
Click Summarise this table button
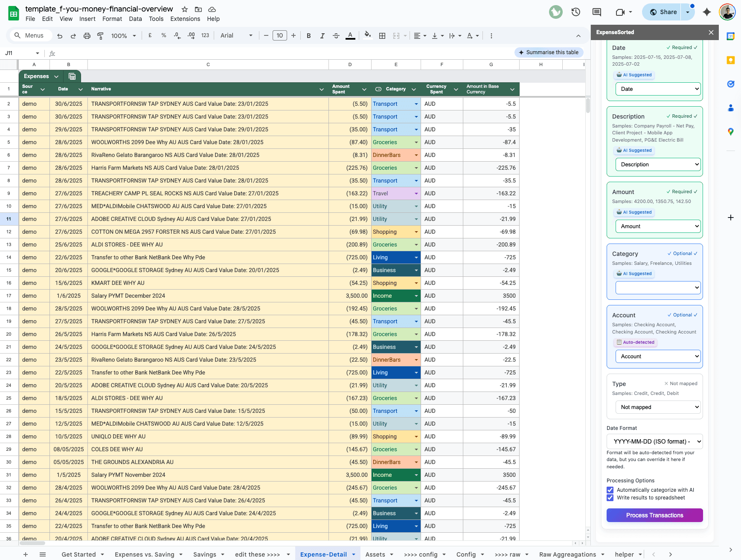(549, 52)
